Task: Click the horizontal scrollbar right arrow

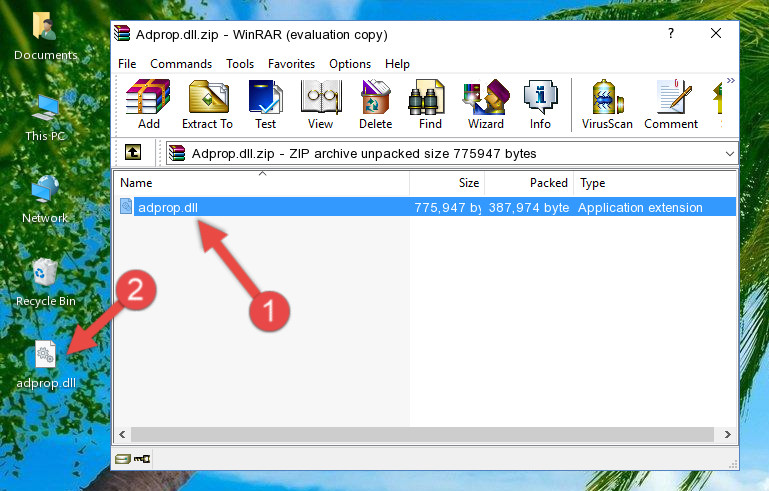Action: coord(728,435)
